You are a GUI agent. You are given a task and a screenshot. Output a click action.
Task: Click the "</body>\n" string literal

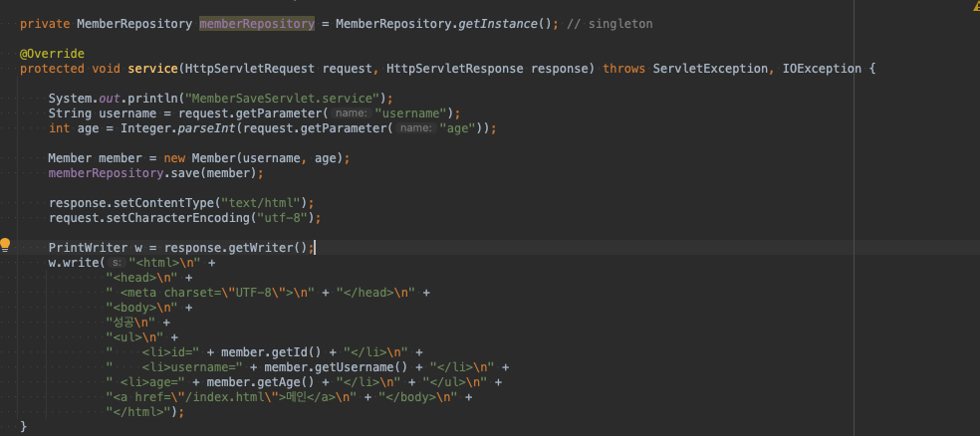[x=418, y=397]
